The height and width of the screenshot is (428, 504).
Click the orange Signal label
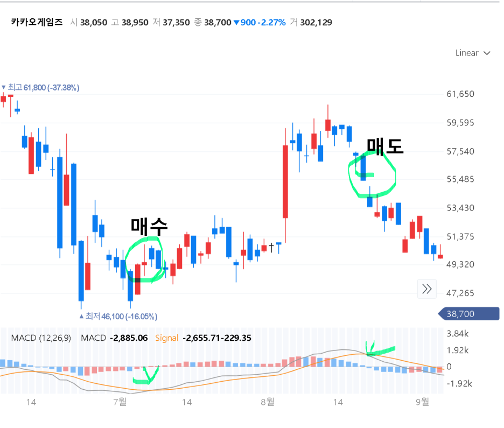(x=166, y=338)
